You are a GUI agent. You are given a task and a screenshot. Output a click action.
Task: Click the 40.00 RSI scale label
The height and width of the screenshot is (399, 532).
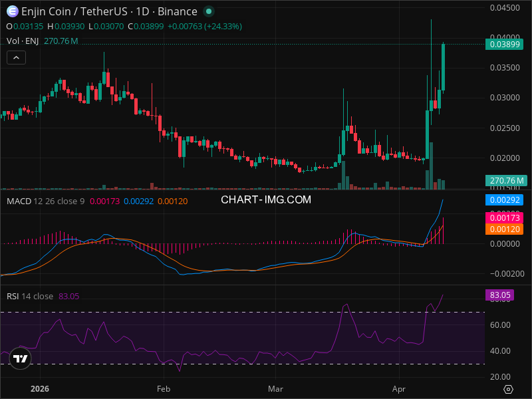click(x=500, y=351)
